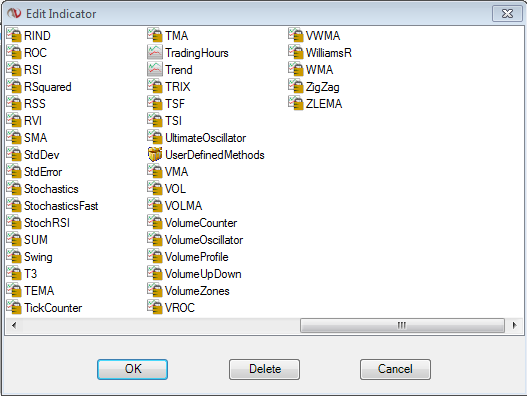This screenshot has height=396, width=527.
Task: Click the left scroll arrow
Action: pos(14,325)
